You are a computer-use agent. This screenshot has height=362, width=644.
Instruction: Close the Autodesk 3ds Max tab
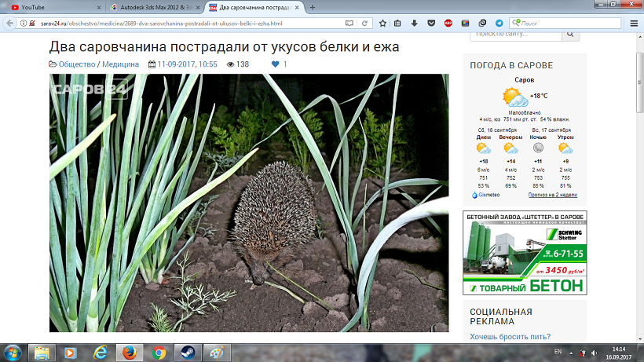[x=198, y=7]
